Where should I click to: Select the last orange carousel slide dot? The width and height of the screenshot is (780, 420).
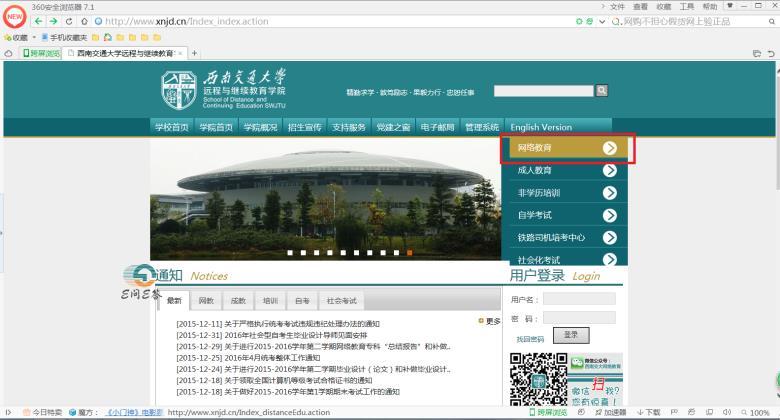point(410,253)
